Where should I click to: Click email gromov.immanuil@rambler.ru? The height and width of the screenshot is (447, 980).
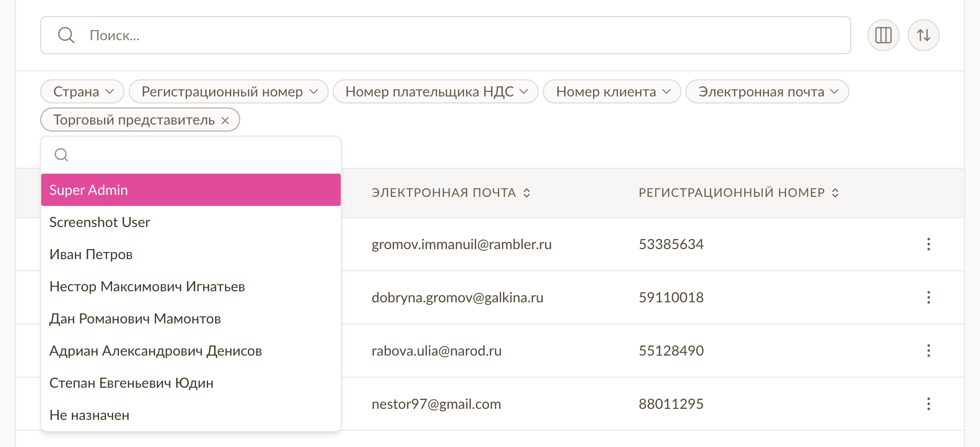[461, 245]
